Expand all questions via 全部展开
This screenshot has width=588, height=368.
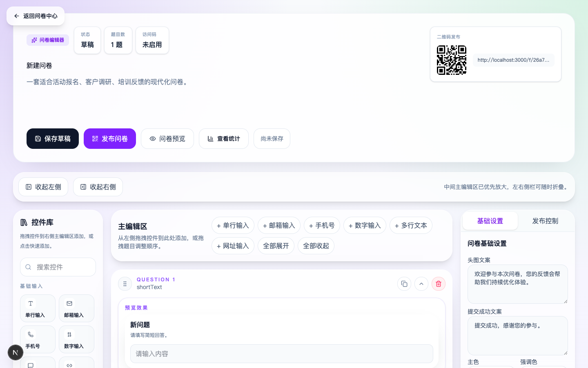point(276,246)
